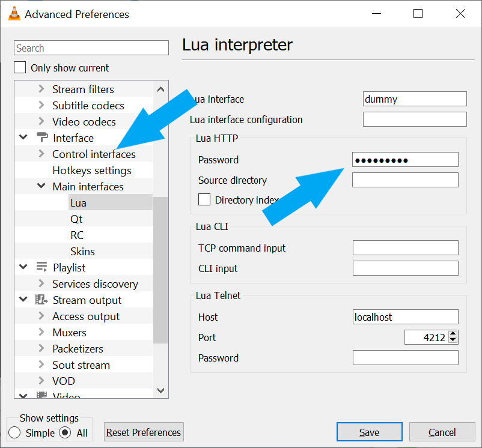Click the Playlist icon in tree

click(42, 267)
